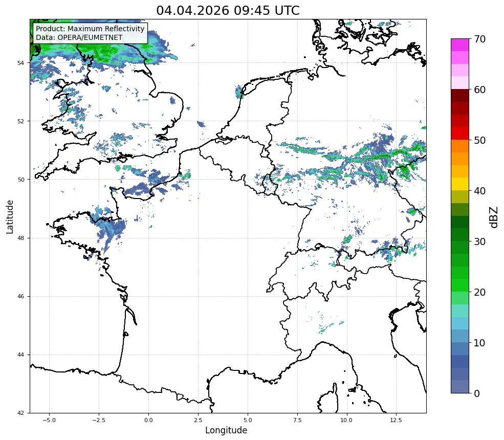Click the yellow swatch just above 40

point(460,184)
